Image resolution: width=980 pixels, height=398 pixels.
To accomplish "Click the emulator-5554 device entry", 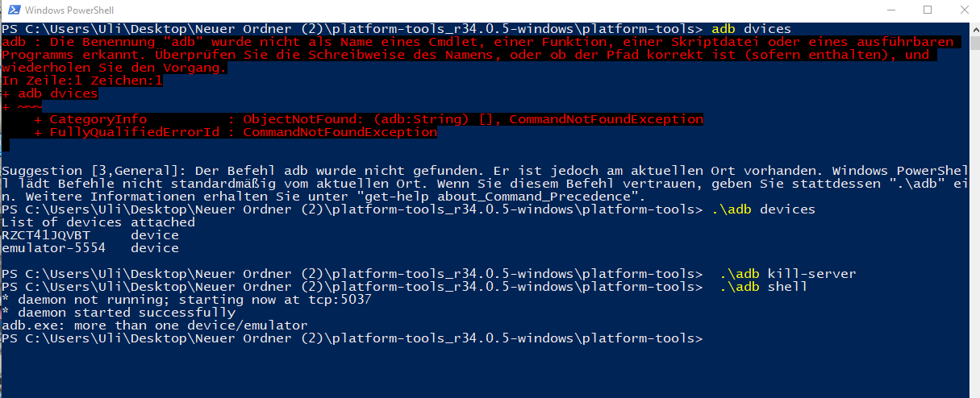I will [x=54, y=248].
